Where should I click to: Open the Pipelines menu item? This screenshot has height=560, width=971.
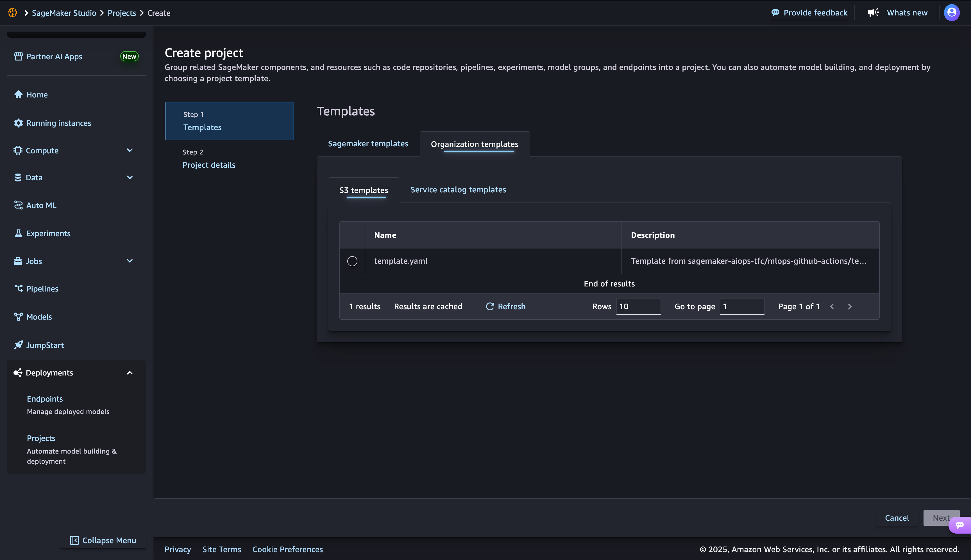tap(76, 288)
